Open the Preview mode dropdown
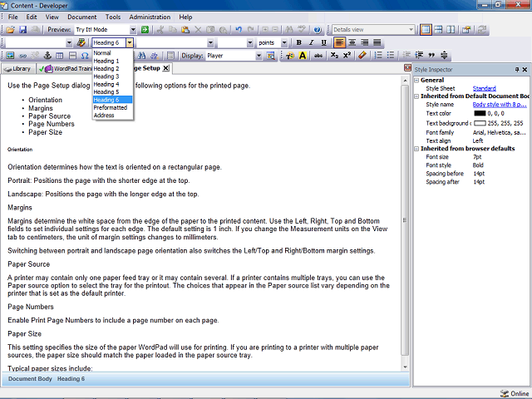Viewport: 532px width, 399px height. (133, 30)
